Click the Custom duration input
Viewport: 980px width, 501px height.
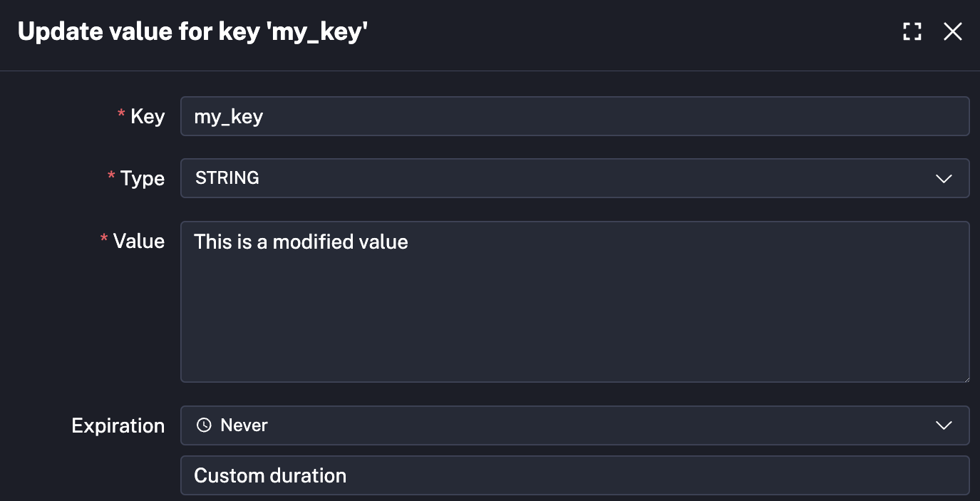point(575,475)
